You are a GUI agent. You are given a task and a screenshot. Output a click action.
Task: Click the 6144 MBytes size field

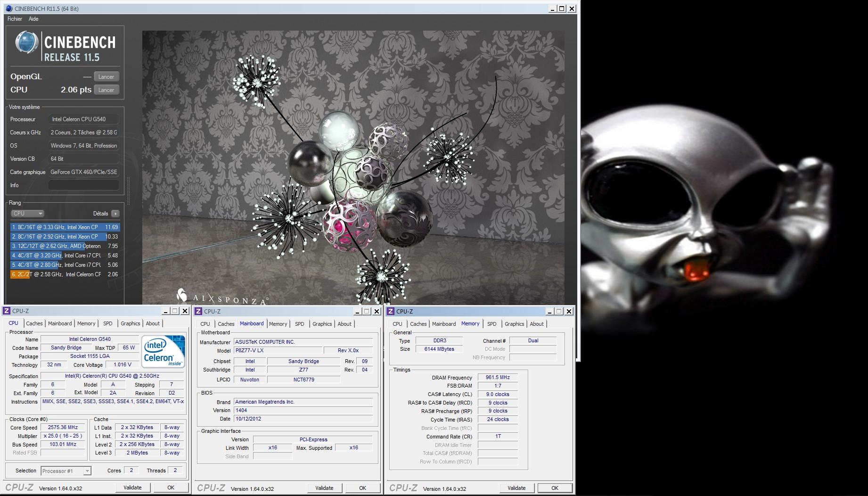coord(439,349)
